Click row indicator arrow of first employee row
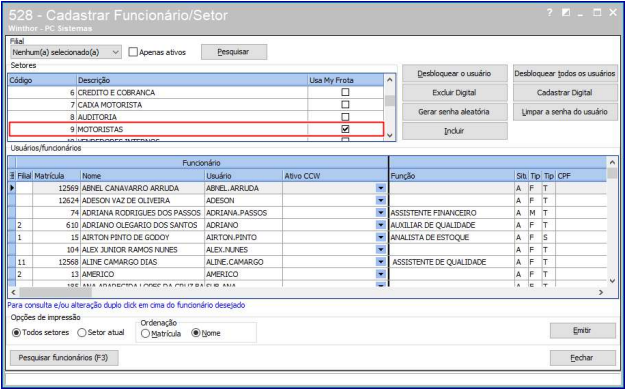The height and width of the screenshot is (390, 626). [x=12, y=188]
